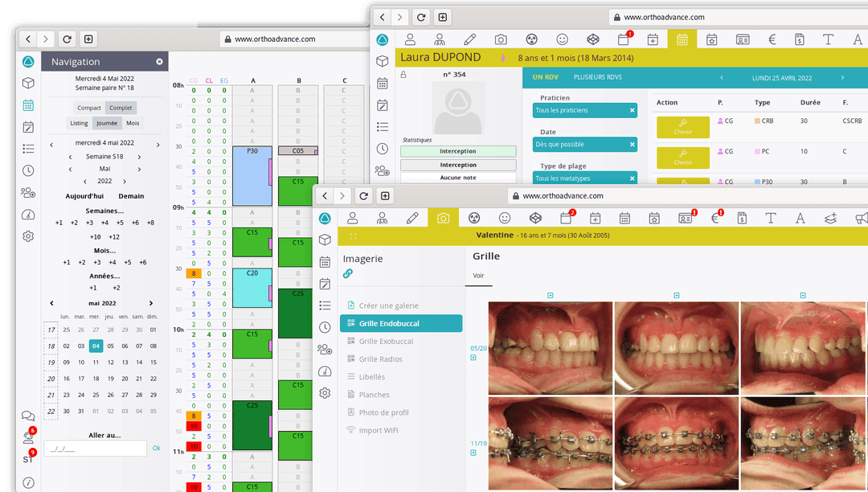Image resolution: width=868 pixels, height=492 pixels.
Task: Open dropdown above first photo column
Action: (551, 296)
